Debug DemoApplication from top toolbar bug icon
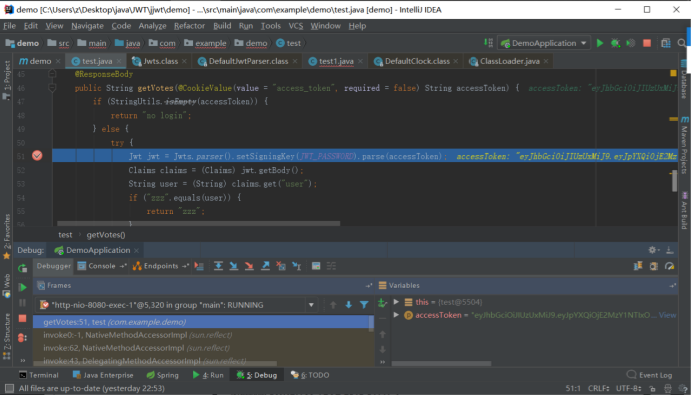 (615, 43)
